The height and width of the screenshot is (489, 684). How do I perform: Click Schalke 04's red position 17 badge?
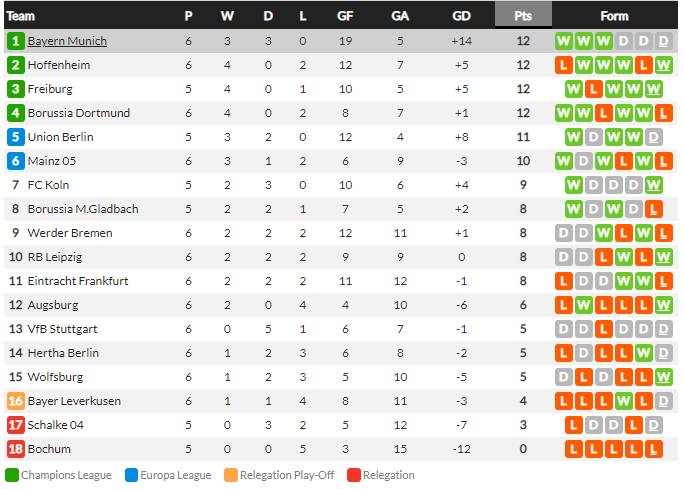pos(16,425)
